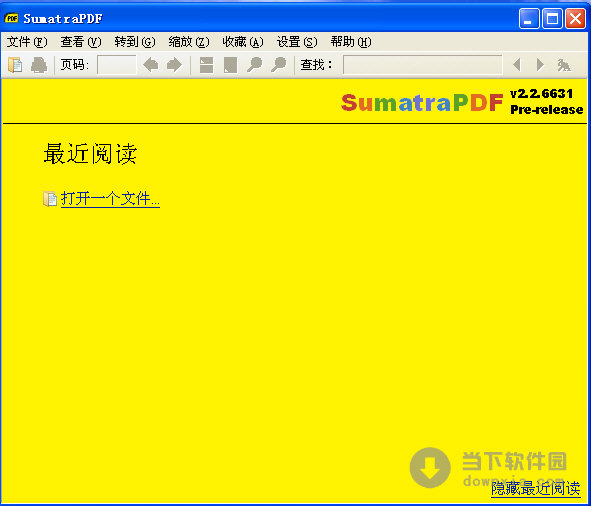
Task: Click the Print toolbar icon
Action: pyautogui.click(x=39, y=65)
